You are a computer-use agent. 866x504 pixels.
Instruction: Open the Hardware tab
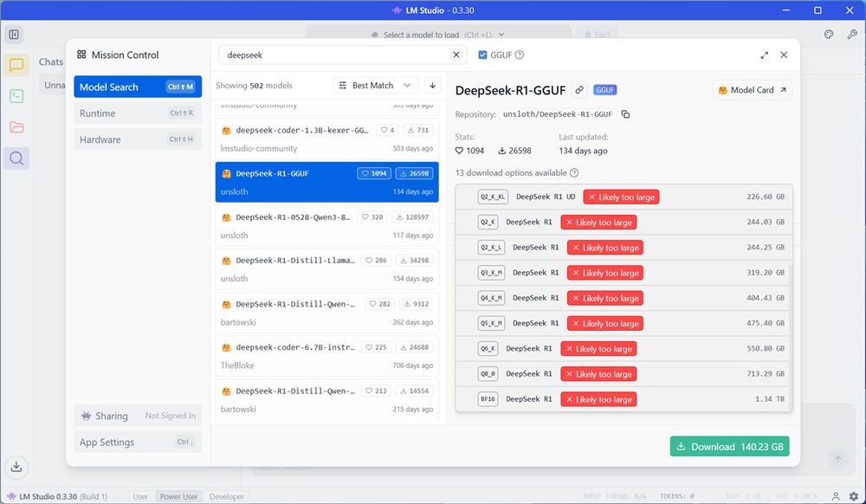click(x=138, y=139)
